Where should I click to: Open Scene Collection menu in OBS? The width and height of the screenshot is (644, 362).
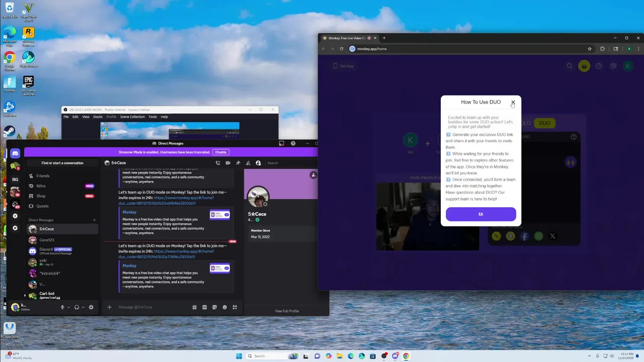pyautogui.click(x=132, y=117)
